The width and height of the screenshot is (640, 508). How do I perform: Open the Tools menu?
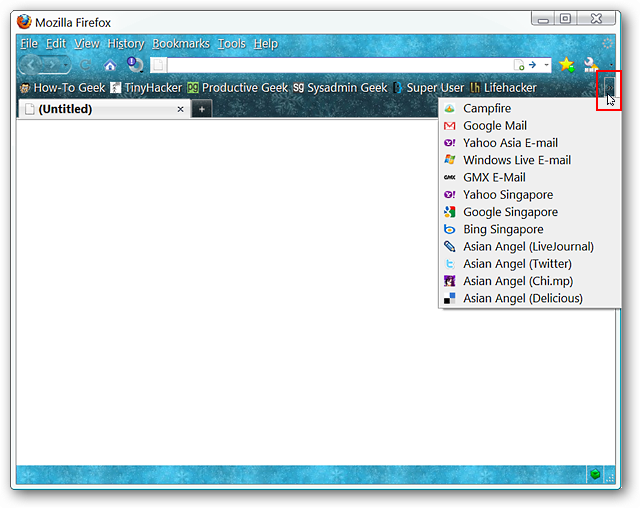[x=231, y=44]
